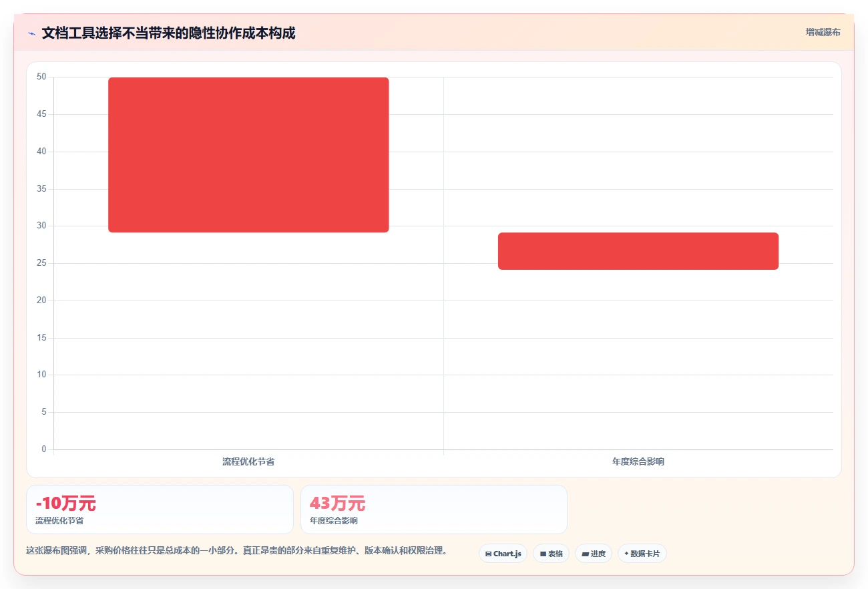Click the lightning icon beside the chart title
Viewport: 868px width, 589px height.
coord(31,33)
